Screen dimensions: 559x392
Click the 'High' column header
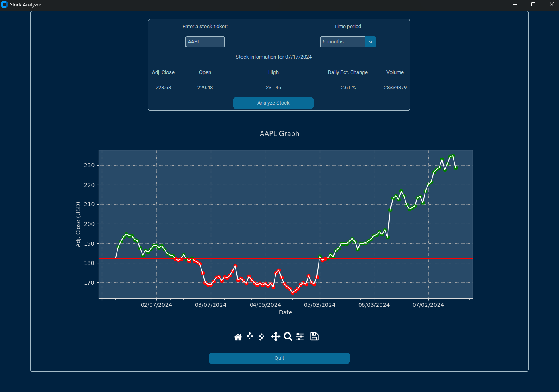(x=273, y=72)
